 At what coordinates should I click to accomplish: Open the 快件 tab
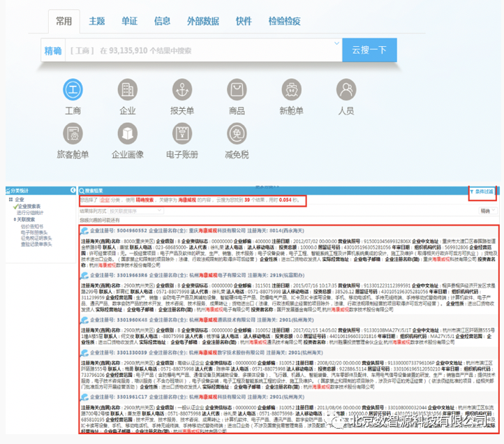pos(244,21)
